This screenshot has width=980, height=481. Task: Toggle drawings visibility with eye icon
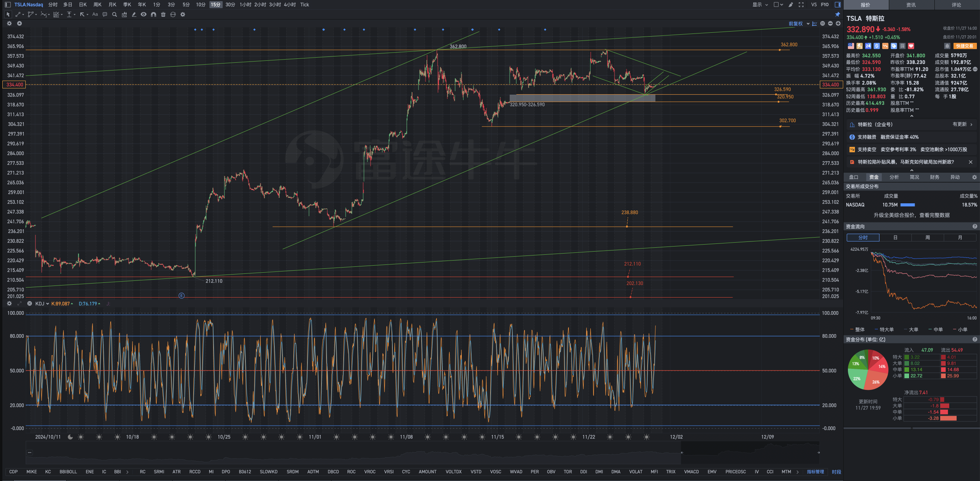144,14
